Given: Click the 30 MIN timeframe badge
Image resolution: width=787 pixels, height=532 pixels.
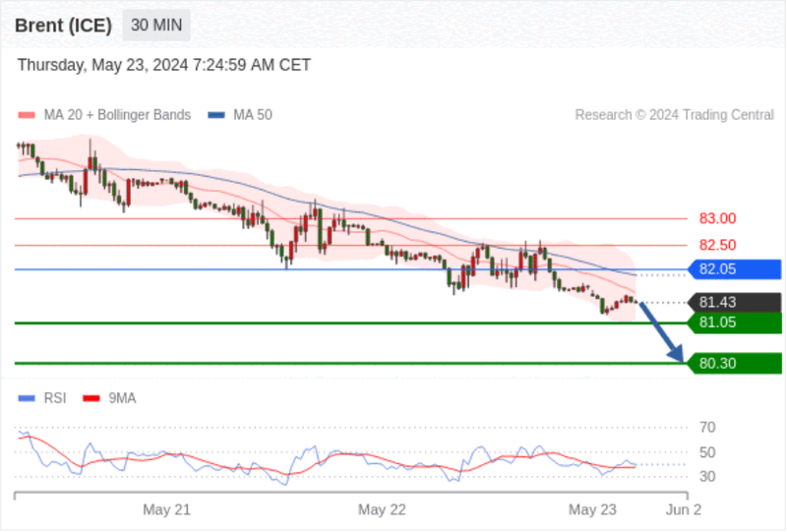Looking at the screenshot, I should pos(156,26).
